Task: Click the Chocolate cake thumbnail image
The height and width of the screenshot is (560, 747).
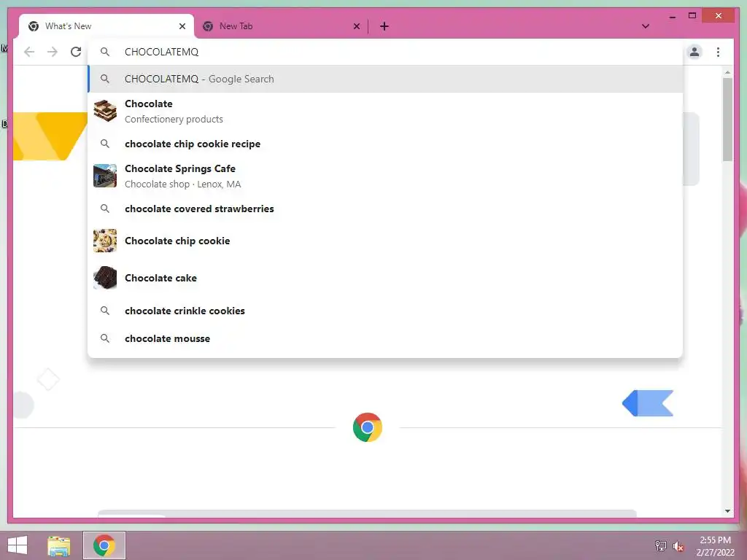Action: point(105,278)
